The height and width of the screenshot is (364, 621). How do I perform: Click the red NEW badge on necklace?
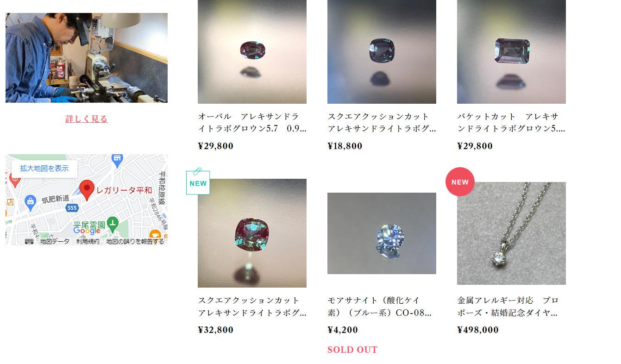[460, 182]
